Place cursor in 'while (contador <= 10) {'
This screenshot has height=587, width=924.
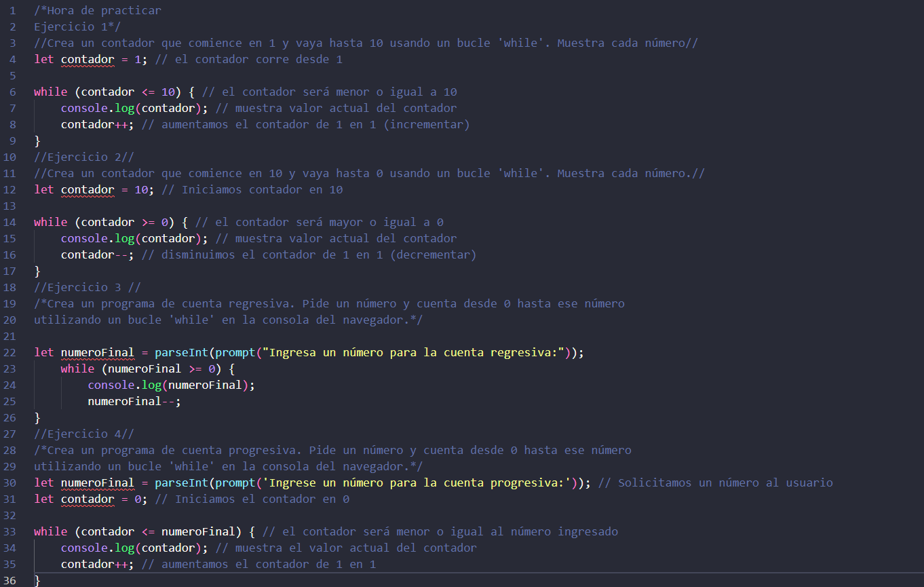pyautogui.click(x=114, y=92)
